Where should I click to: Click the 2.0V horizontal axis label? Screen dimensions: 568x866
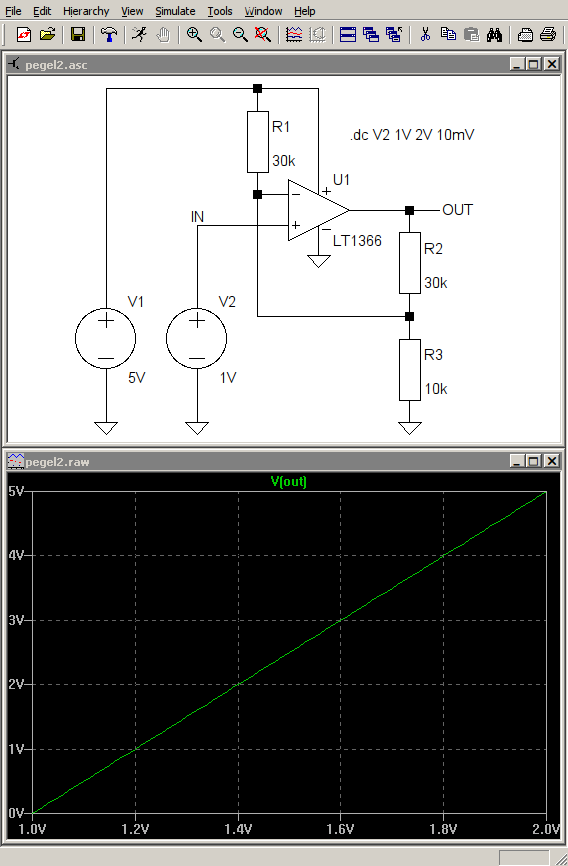coord(545,830)
